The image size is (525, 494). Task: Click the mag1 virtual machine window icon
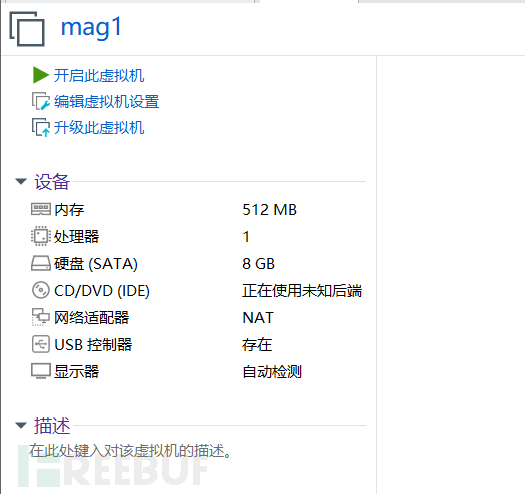27,29
